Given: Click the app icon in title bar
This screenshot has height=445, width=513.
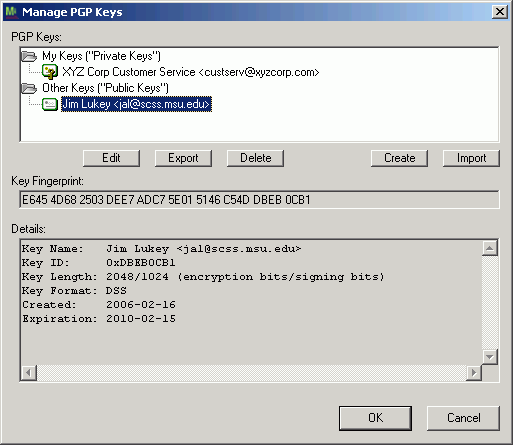Looking at the screenshot, I should [x=12, y=12].
